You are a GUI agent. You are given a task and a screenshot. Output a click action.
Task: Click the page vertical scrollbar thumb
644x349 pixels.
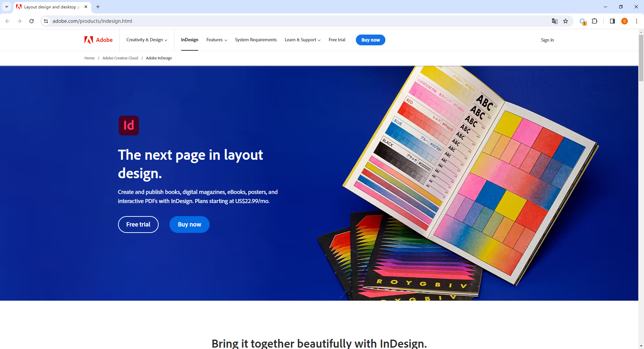coord(641,58)
